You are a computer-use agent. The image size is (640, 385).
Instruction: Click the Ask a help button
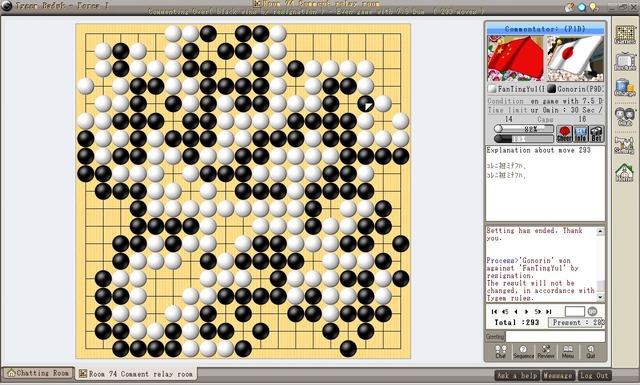pos(517,375)
